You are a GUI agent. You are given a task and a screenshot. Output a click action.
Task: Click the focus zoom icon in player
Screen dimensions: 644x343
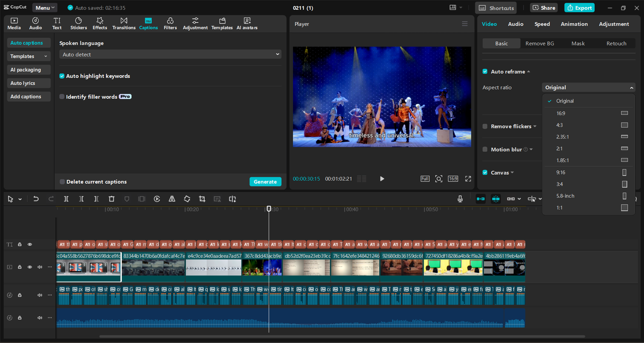439,179
